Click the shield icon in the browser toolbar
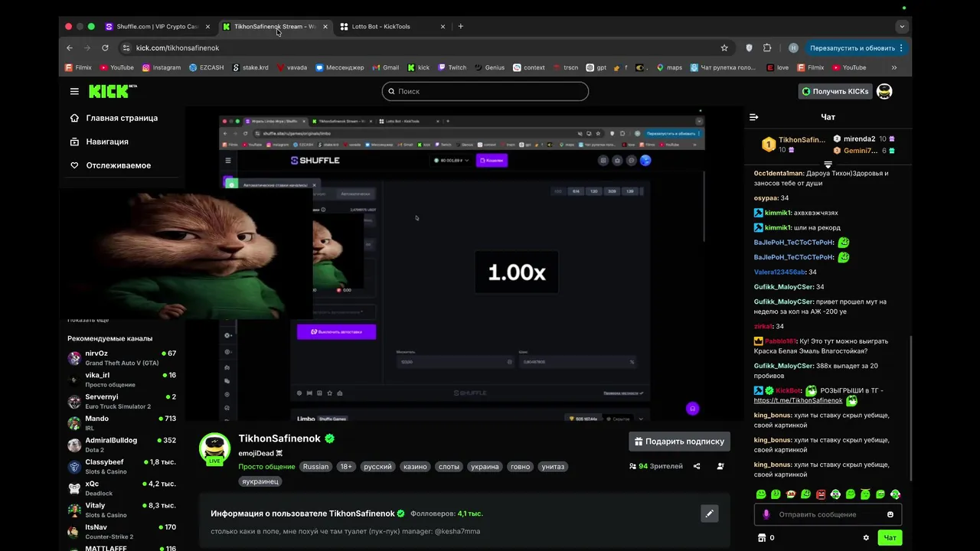Viewport: 980px width, 551px height. click(749, 47)
